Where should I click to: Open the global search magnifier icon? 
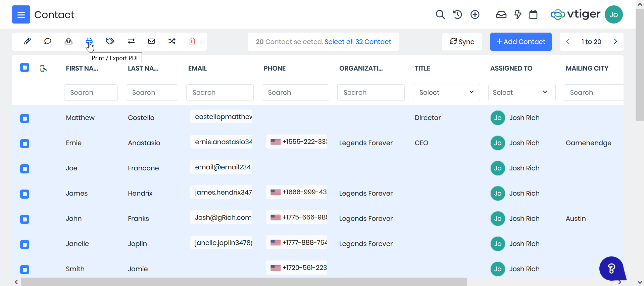pyautogui.click(x=440, y=14)
